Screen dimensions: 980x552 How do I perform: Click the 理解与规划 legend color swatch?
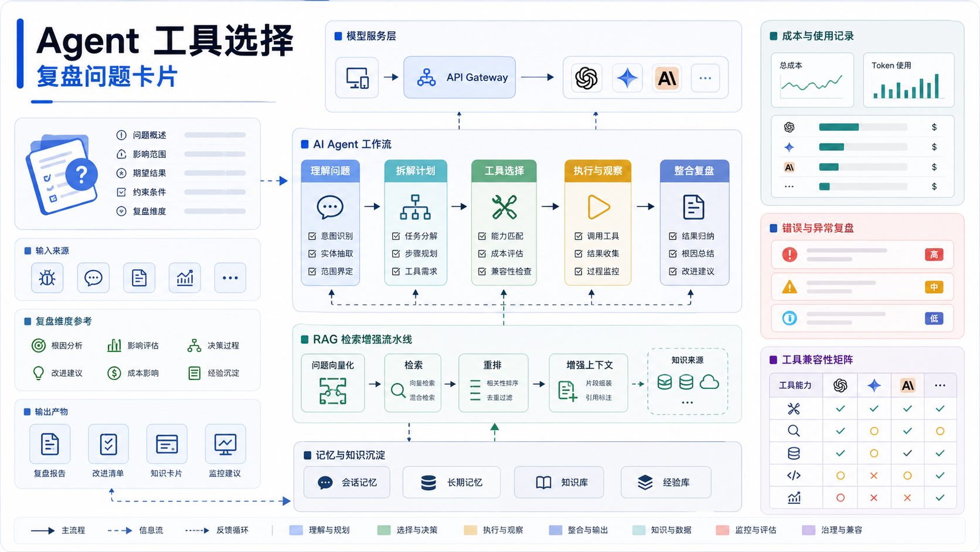pos(296,530)
